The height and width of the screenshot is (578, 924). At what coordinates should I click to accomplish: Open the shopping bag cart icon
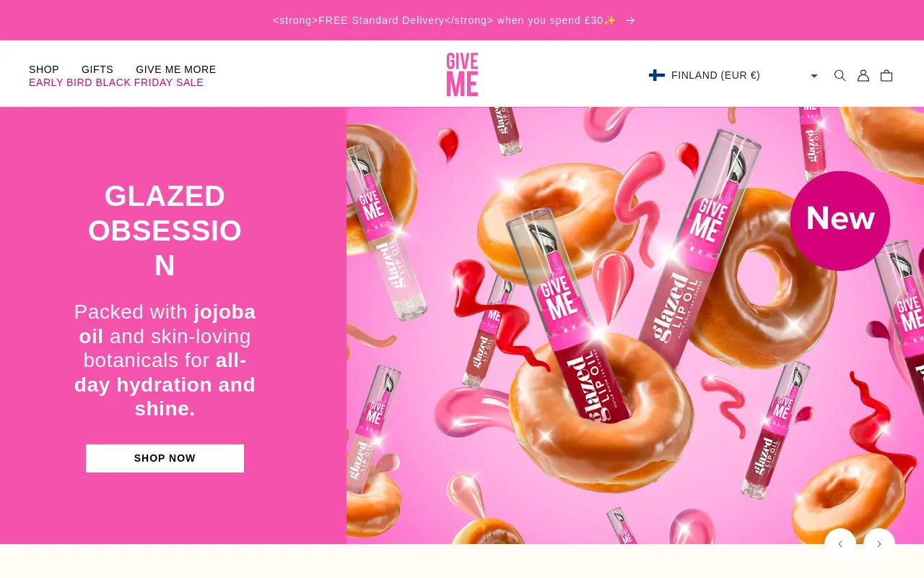[886, 75]
